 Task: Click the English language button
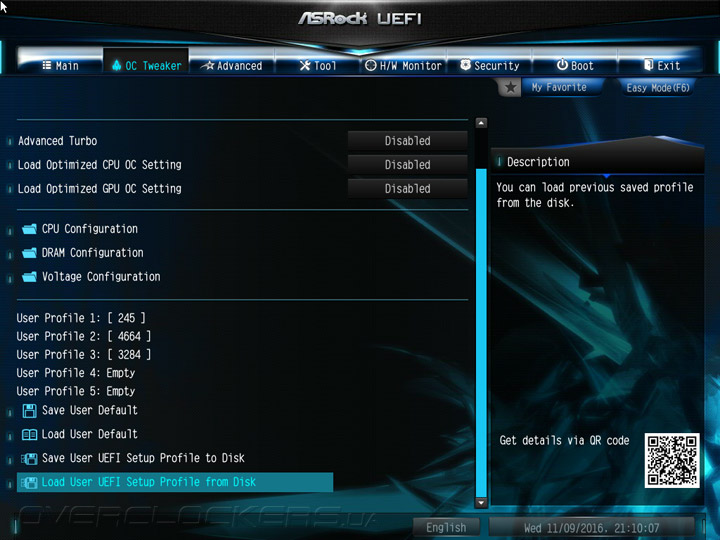point(446,527)
